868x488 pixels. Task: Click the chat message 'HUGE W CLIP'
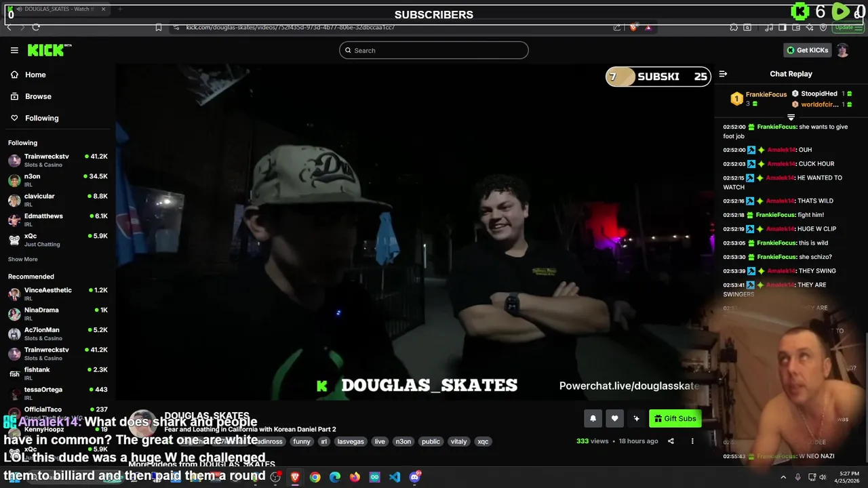[x=816, y=229]
